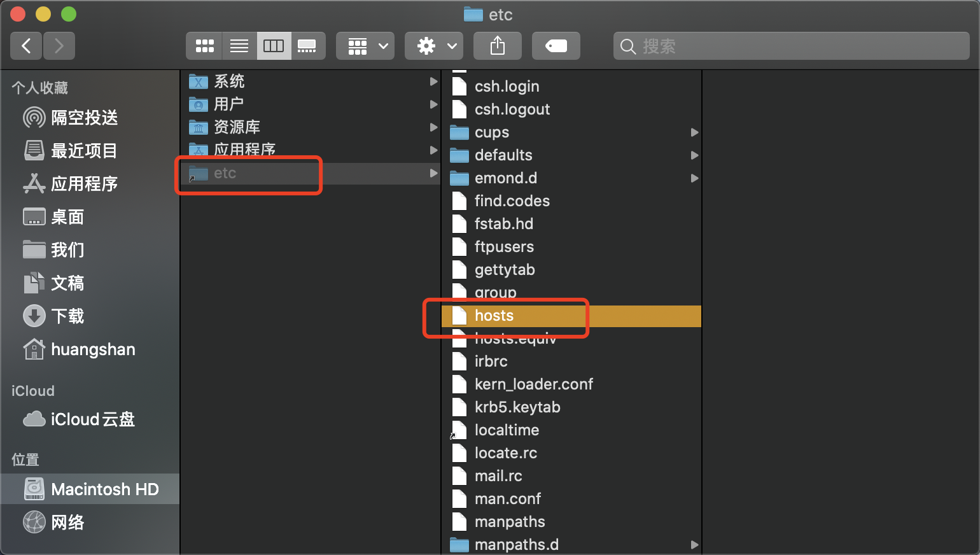980x555 pixels.
Task: Open the gear action menu
Action: pyautogui.click(x=434, y=46)
